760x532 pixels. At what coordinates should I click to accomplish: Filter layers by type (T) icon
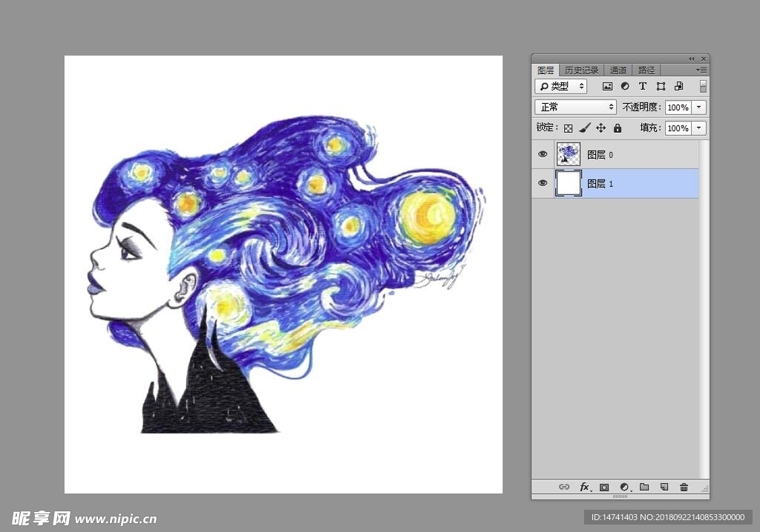[x=643, y=86]
